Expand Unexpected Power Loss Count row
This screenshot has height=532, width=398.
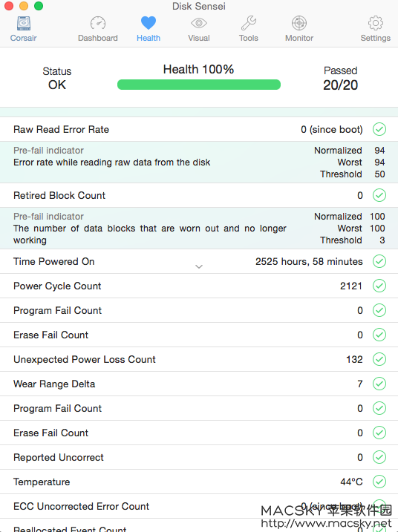199,359
